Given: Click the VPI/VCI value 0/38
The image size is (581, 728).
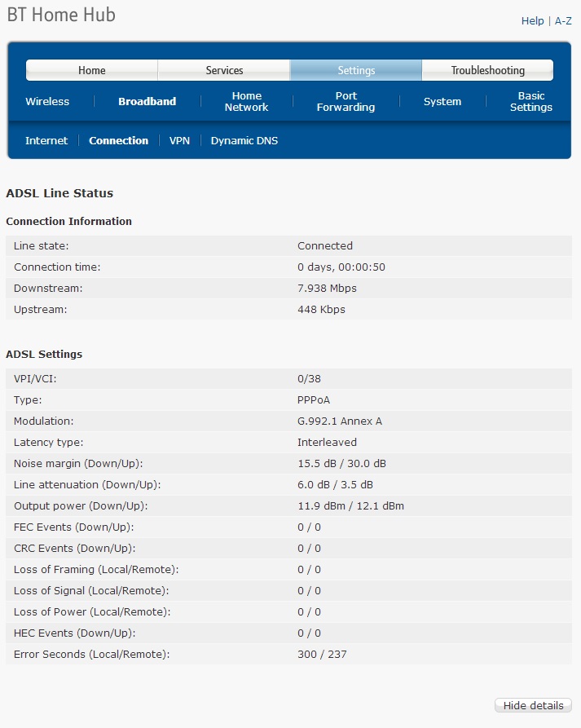Looking at the screenshot, I should tap(309, 378).
